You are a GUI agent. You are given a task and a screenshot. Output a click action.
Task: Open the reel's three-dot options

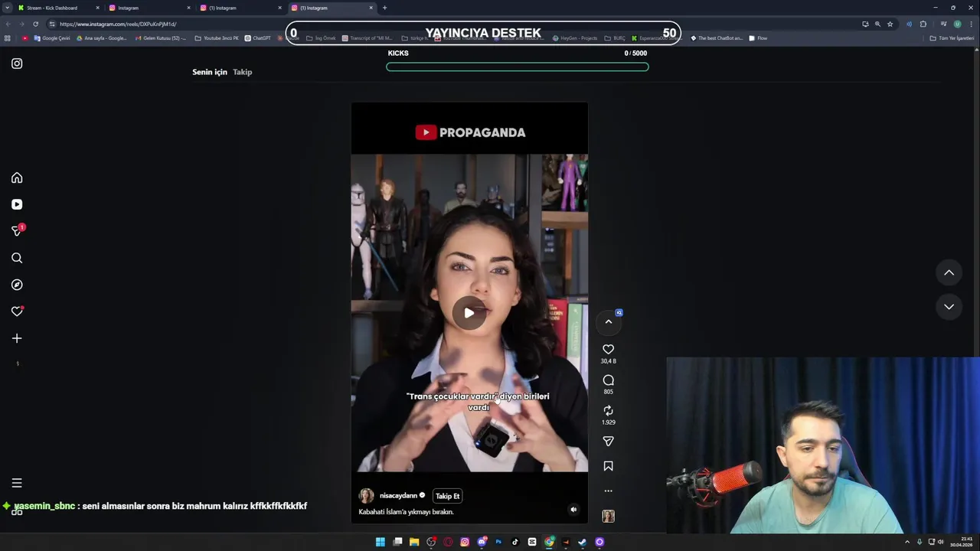tap(608, 491)
